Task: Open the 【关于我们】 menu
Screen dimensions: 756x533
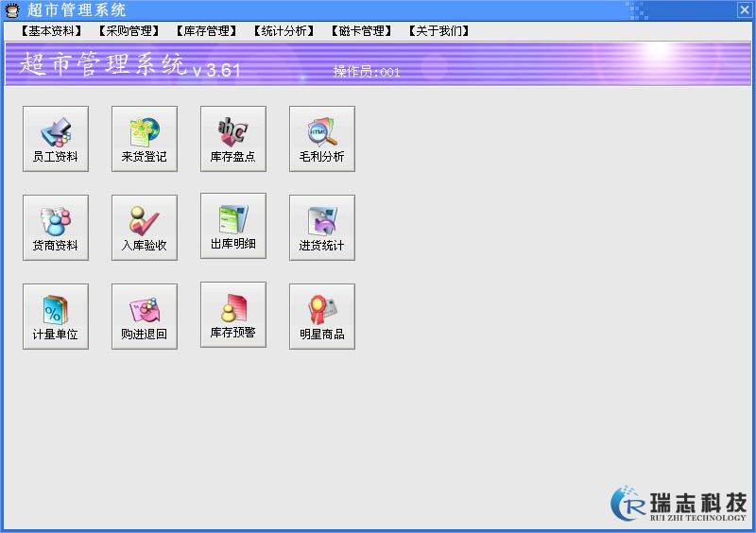Action: [438, 31]
